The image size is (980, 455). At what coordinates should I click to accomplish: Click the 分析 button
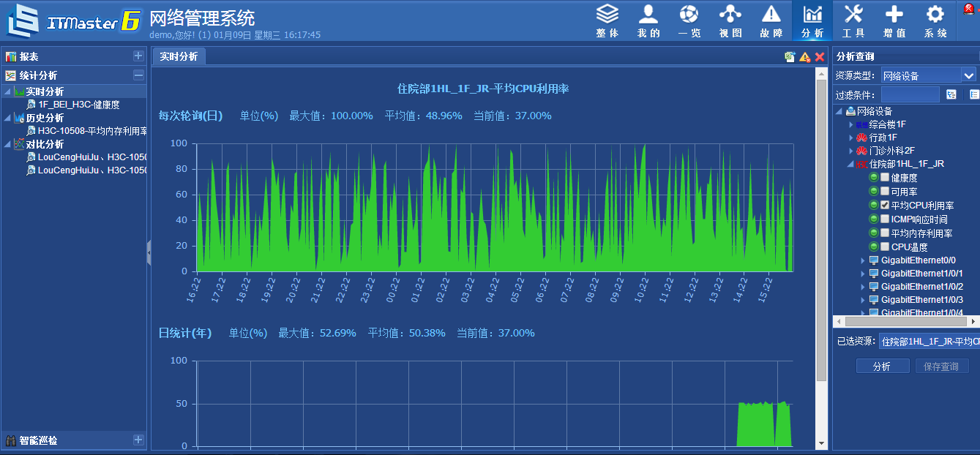[x=883, y=366]
